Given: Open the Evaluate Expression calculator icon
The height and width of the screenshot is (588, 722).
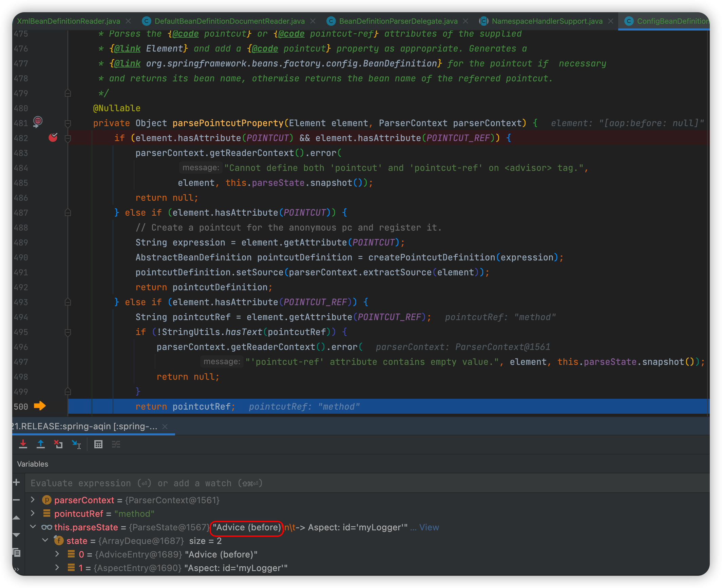Looking at the screenshot, I should tap(98, 444).
